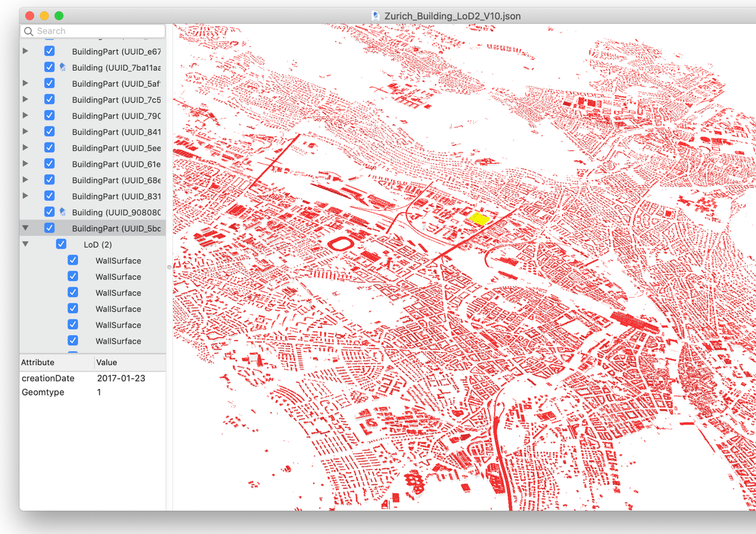This screenshot has height=534, width=756.
Task: Expand the BuildingPart (UUID_5af row
Action: coord(25,83)
